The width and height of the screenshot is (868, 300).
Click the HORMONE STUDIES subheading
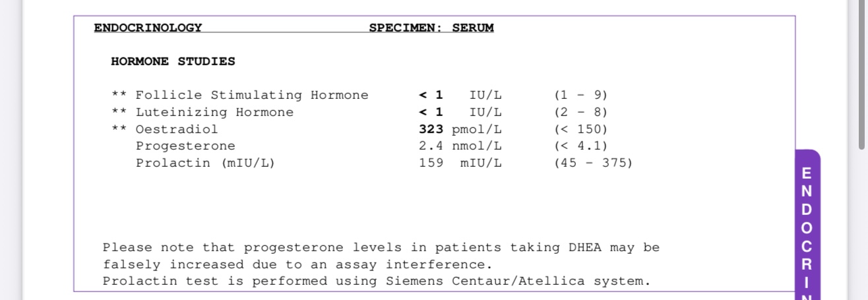tap(173, 61)
